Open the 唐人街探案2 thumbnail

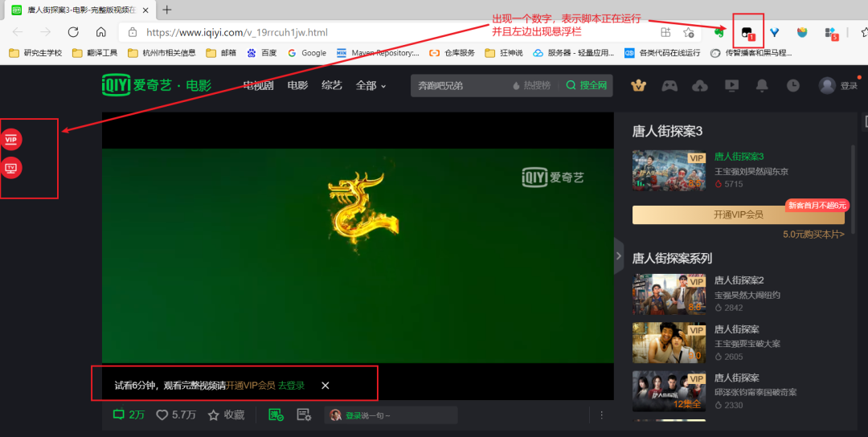[669, 294]
